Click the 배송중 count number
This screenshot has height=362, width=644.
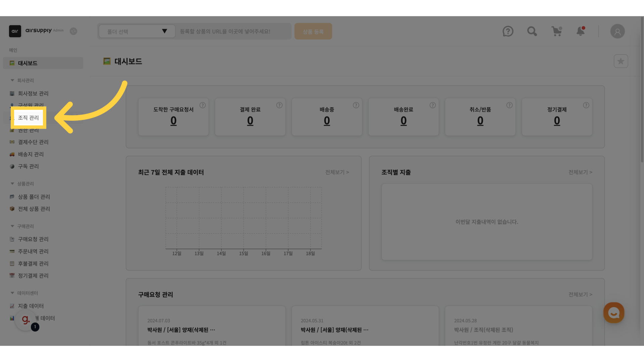point(327,121)
